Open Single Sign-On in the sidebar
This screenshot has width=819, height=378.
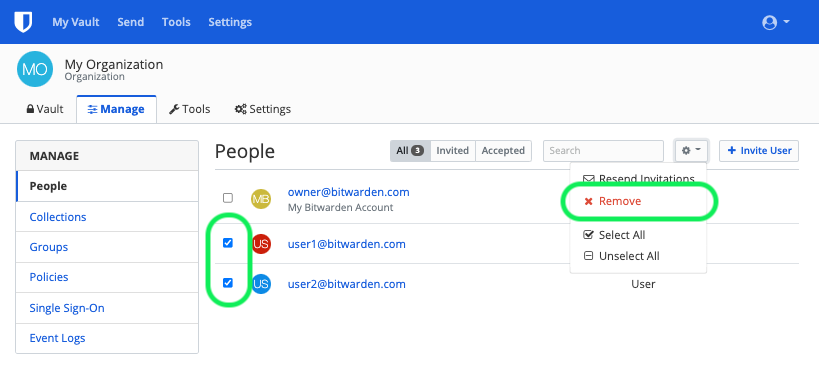pos(107,308)
